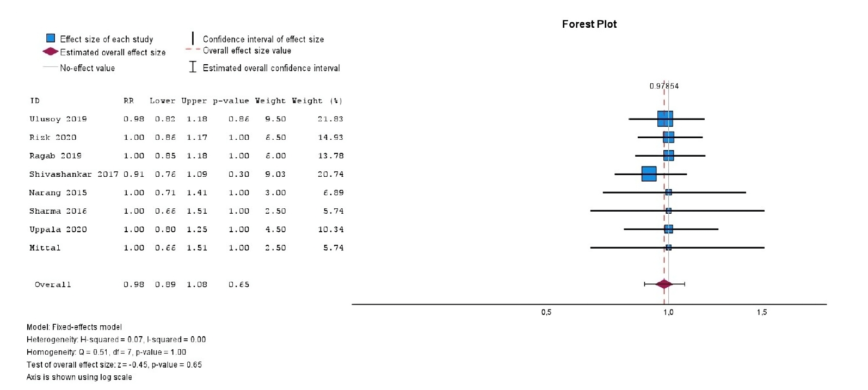
Task: Click the red dashed line legend marker
Action: coord(193,50)
